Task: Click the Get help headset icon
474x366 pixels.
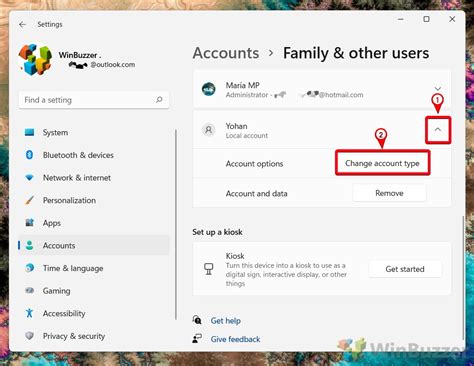Action: tap(197, 320)
